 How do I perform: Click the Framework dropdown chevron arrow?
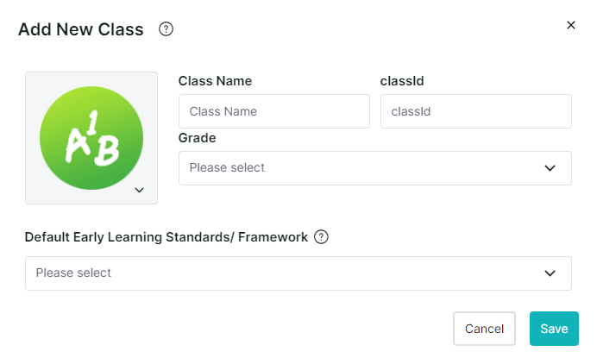click(x=550, y=273)
